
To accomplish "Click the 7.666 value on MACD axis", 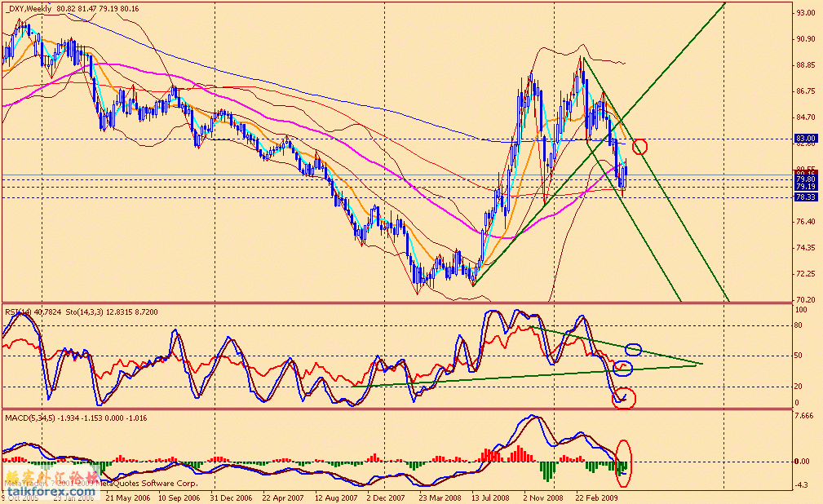I will [804, 416].
